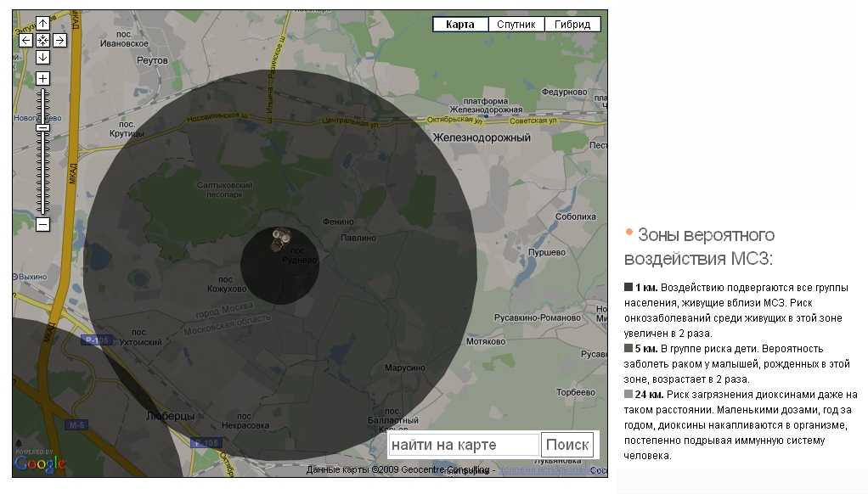Pan the map left with the arrow
Image resolution: width=868 pixels, height=494 pixels.
[x=25, y=41]
